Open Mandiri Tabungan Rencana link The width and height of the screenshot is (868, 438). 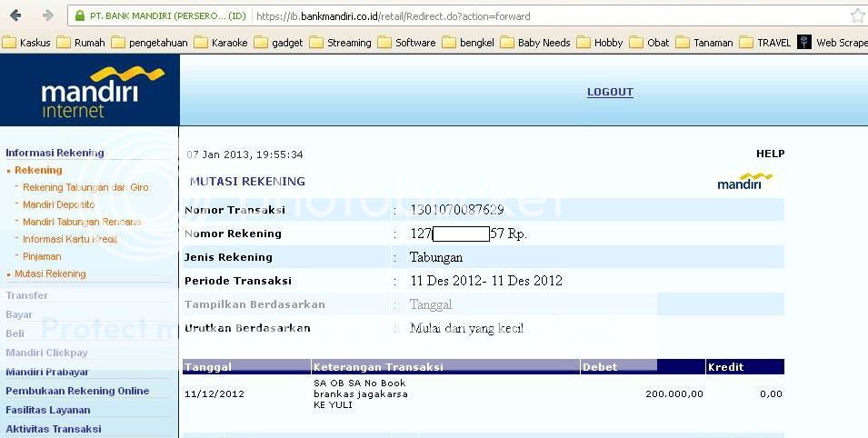coord(82,222)
